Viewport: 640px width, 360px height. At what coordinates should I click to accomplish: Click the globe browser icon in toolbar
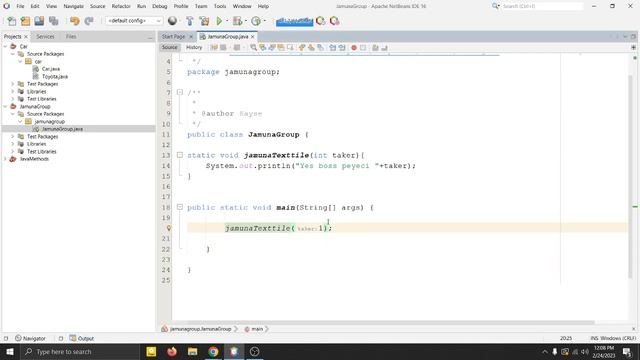pyautogui.click(x=172, y=21)
